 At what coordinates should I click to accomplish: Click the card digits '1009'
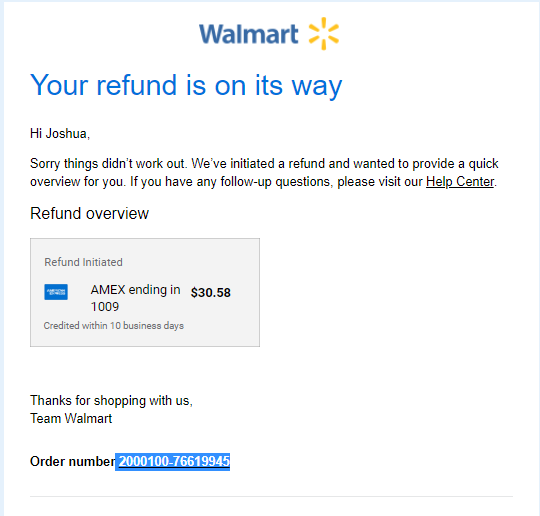(105, 307)
